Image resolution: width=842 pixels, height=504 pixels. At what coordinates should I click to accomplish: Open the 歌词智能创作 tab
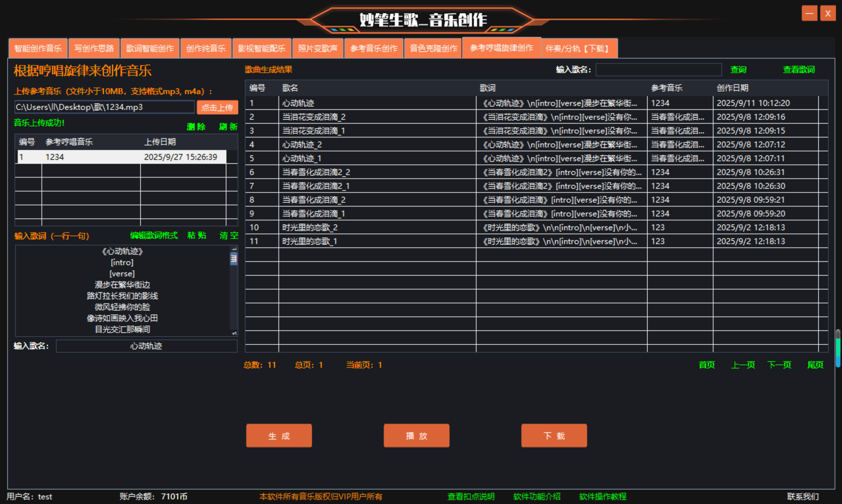(150, 49)
